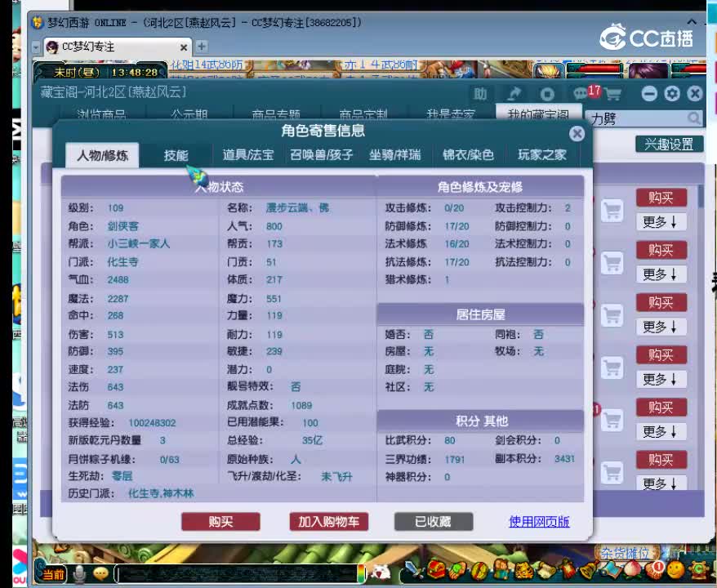The width and height of the screenshot is (717, 588).
Task: Go to 商品专题 navigation tab
Action: pos(276,114)
